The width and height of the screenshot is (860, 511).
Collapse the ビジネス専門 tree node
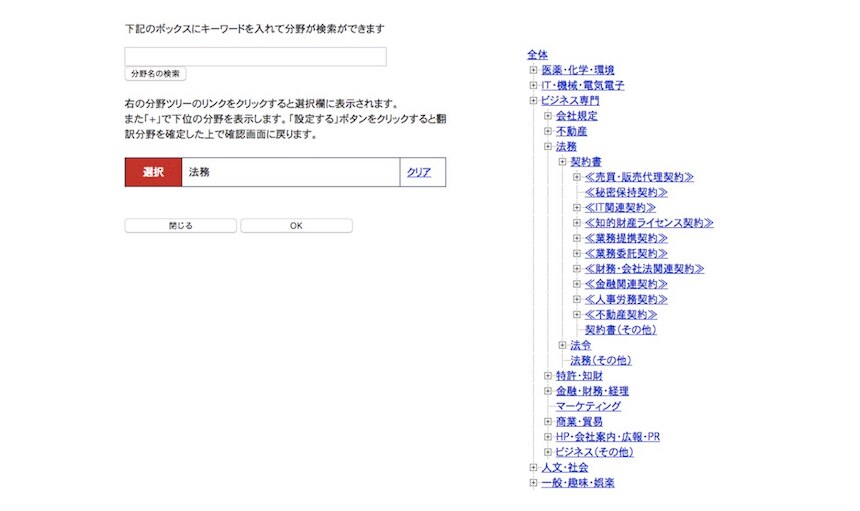534,101
